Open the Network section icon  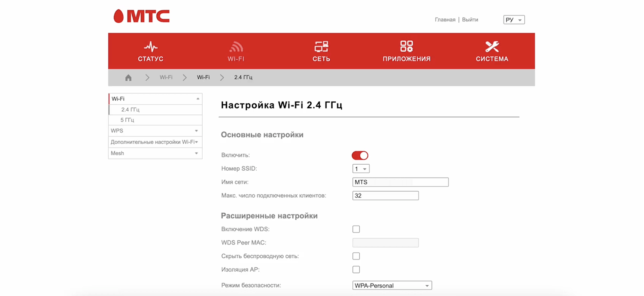(321, 46)
